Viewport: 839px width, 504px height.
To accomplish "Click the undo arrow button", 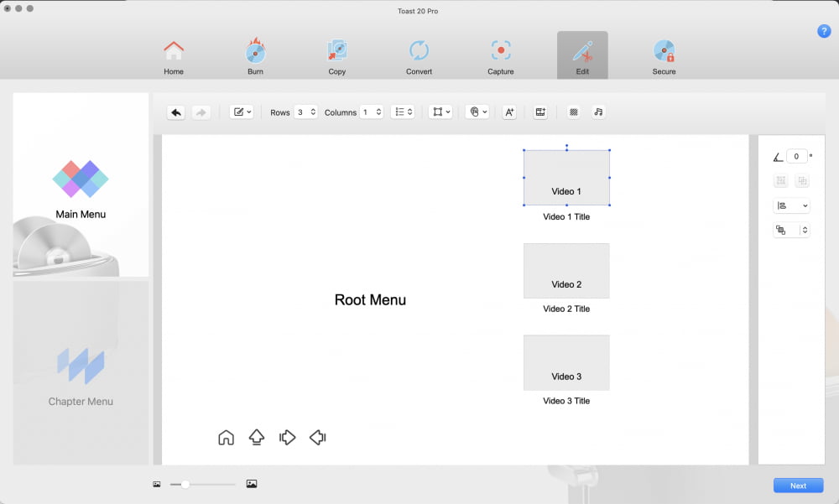I will [176, 112].
